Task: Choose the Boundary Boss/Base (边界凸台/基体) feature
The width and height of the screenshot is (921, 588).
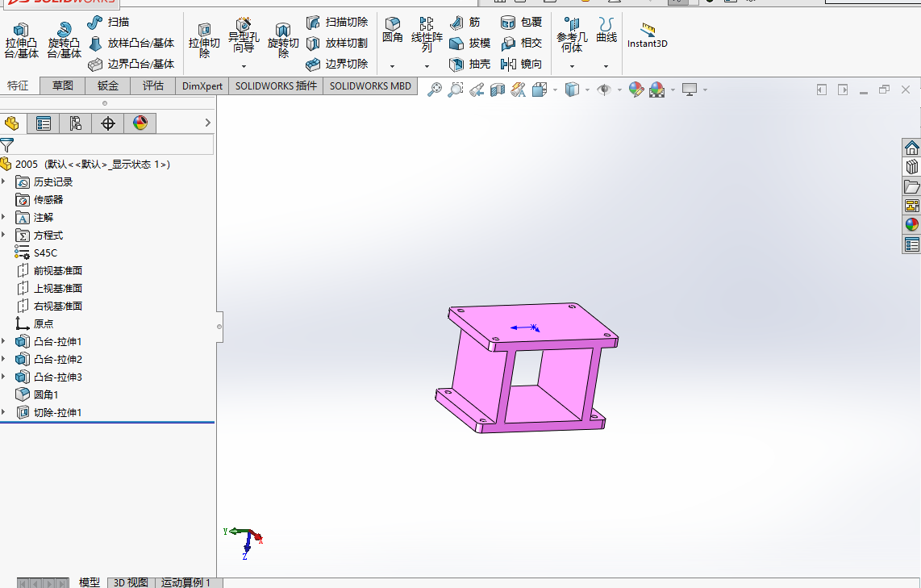Action: [x=131, y=64]
